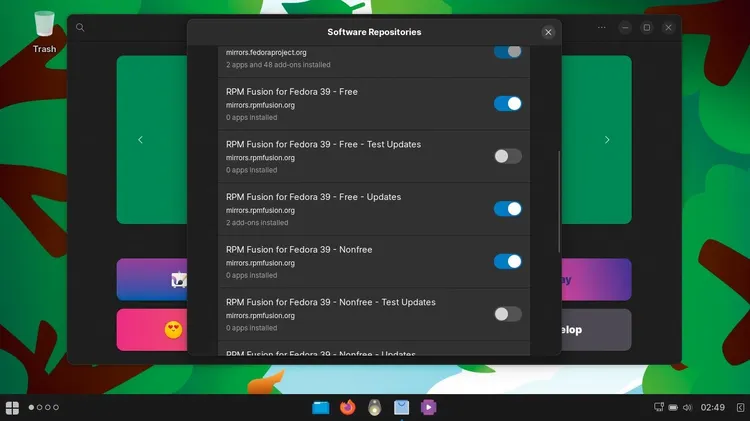Enable RPM Fusion Free - Test Updates repository
The height and width of the screenshot is (421, 750).
click(x=507, y=156)
